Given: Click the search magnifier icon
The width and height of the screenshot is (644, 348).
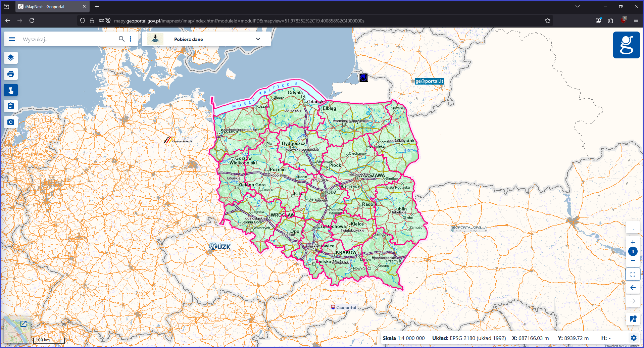Looking at the screenshot, I should (121, 39).
